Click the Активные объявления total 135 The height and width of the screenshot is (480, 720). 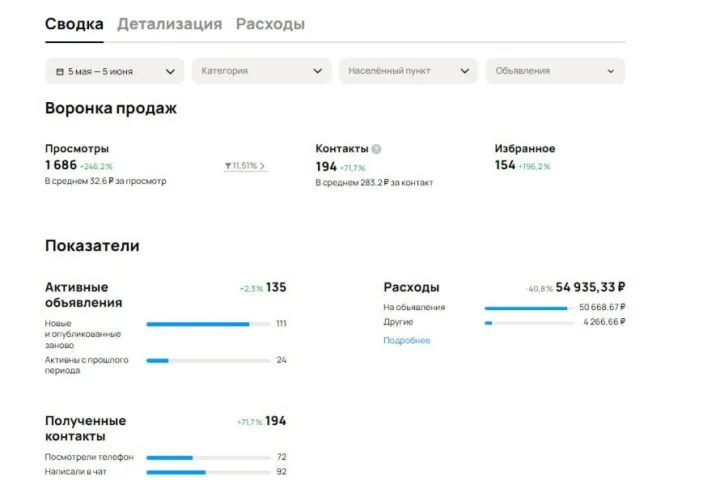tap(276, 288)
